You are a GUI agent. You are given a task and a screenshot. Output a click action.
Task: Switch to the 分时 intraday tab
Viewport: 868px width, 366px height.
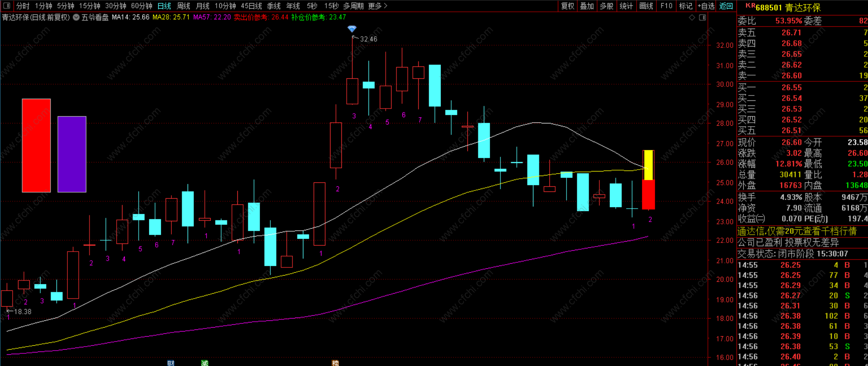23,6
